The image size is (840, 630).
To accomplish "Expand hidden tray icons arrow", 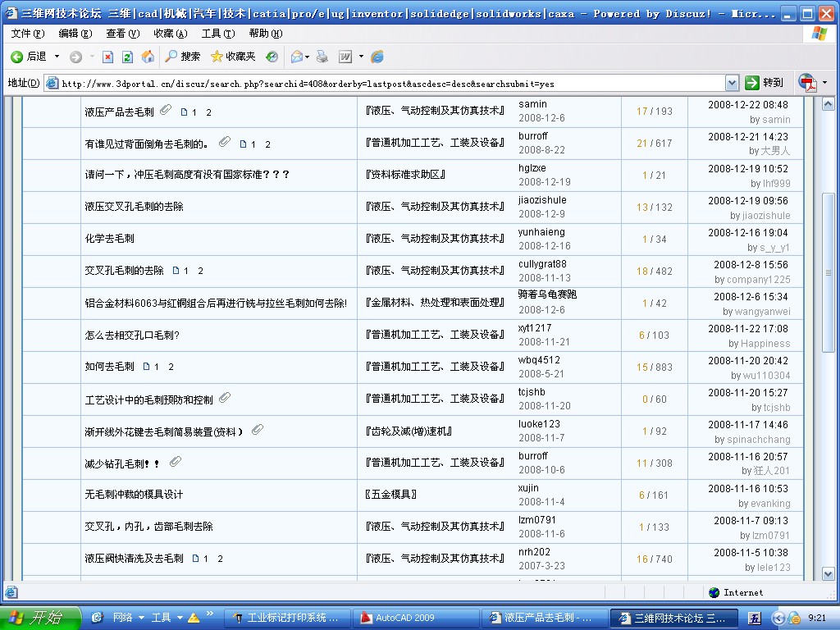I will [779, 619].
